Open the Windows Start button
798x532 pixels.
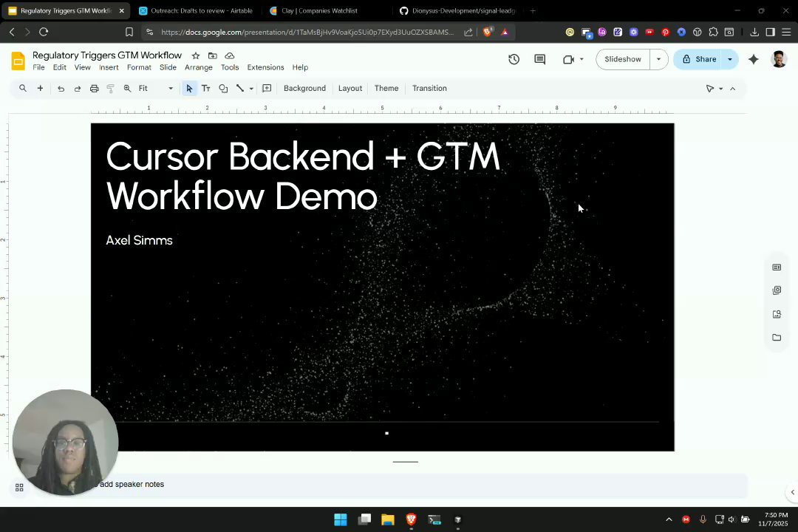(x=341, y=519)
